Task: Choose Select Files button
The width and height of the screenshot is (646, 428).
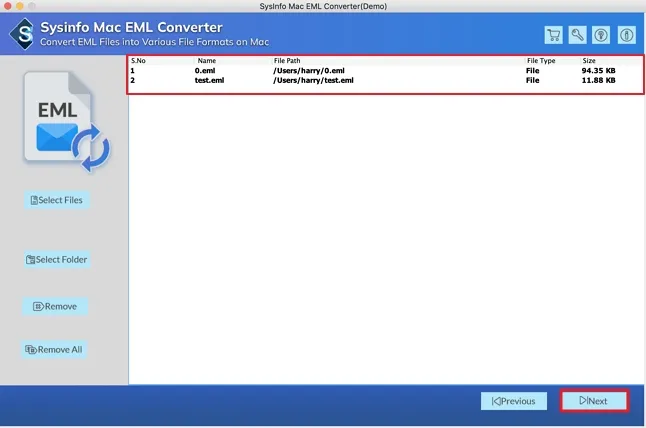Action: pos(57,200)
